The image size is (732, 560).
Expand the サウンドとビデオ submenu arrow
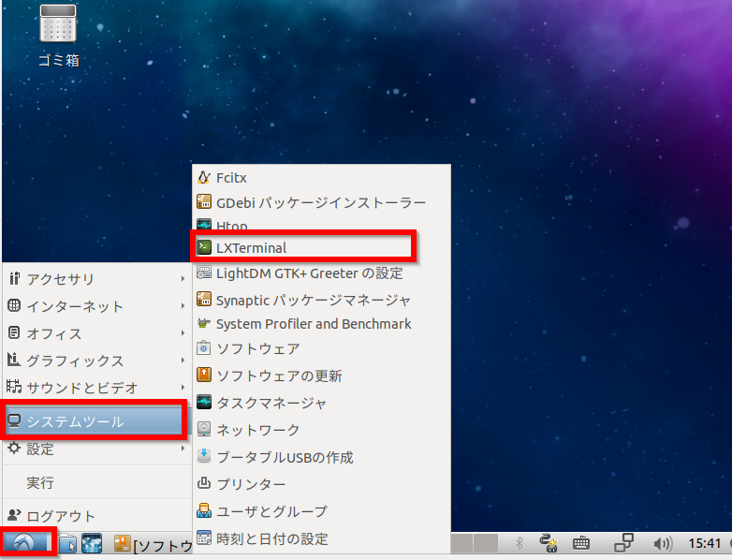point(183,387)
